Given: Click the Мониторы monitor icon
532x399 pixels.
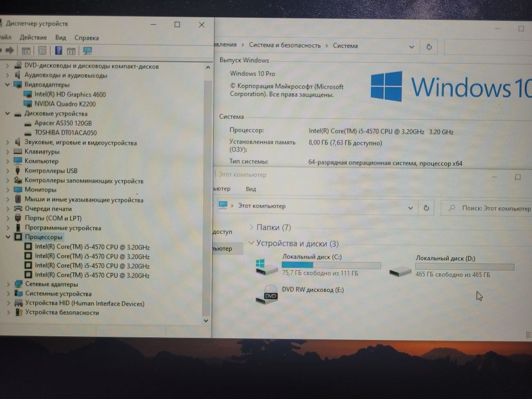Looking at the screenshot, I should (18, 189).
